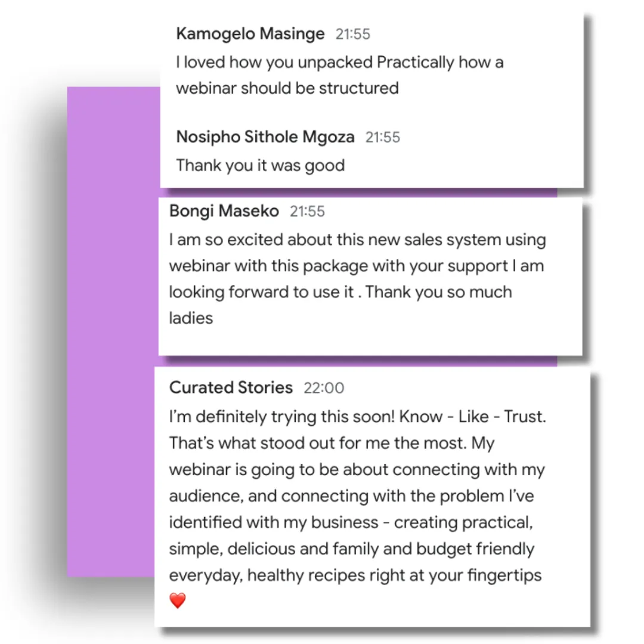Image resolution: width=644 pixels, height=644 pixels.
Task: Click the 'Thank you it was good' message
Action: tap(261, 166)
